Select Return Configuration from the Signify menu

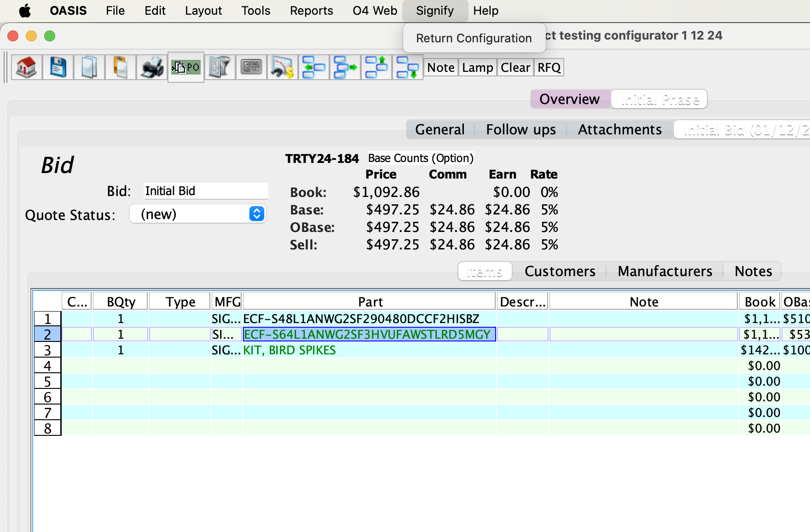pyautogui.click(x=474, y=38)
